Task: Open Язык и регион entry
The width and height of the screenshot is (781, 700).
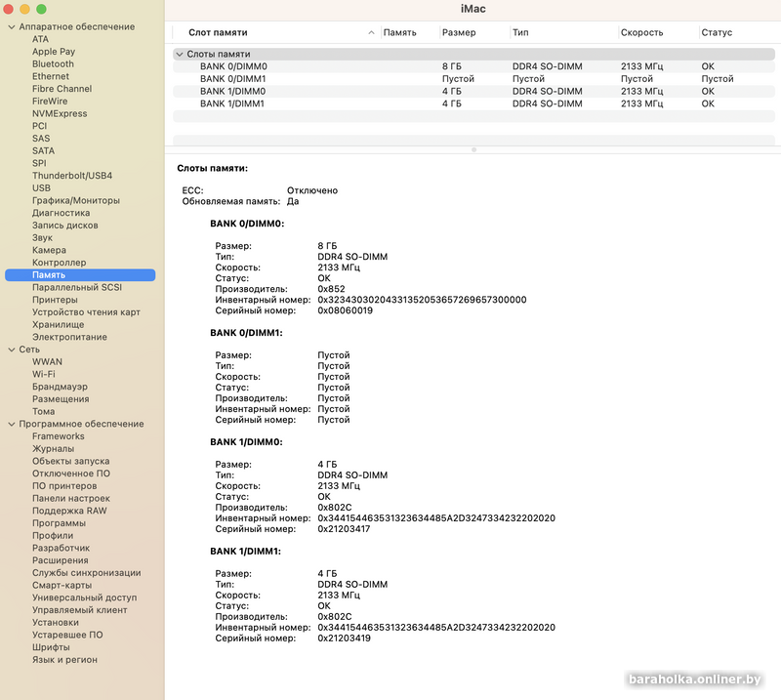Action: point(64,660)
